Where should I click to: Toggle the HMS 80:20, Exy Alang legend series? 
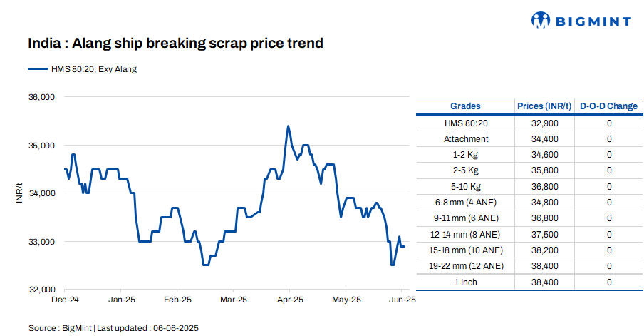[x=93, y=69]
